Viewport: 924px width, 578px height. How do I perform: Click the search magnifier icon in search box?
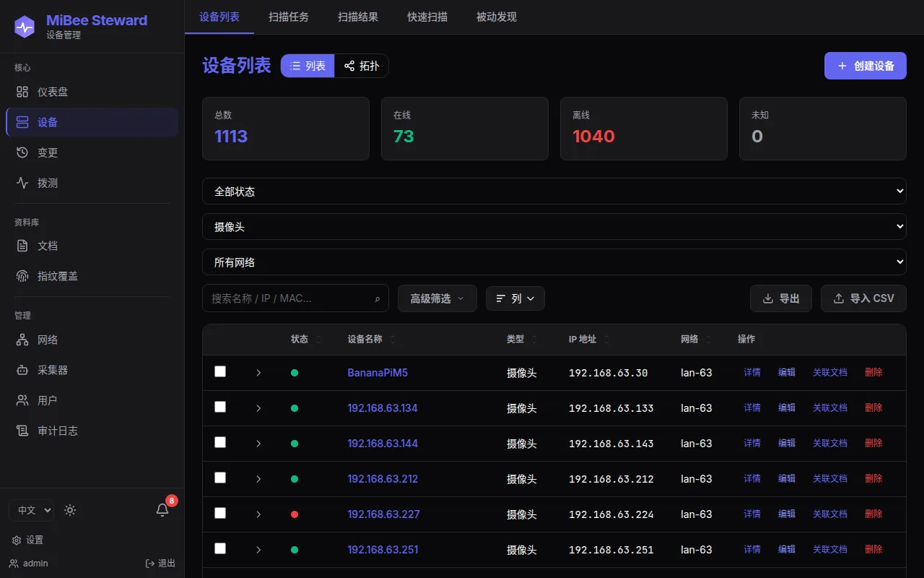point(377,298)
